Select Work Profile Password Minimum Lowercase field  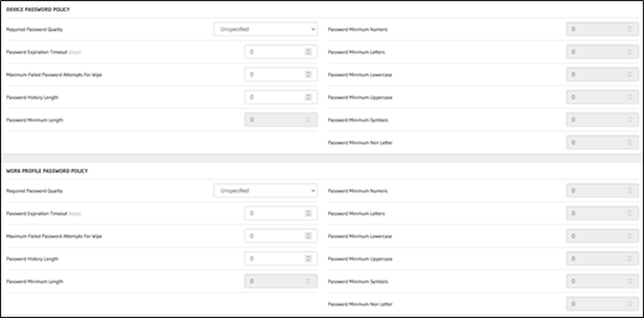tap(602, 235)
